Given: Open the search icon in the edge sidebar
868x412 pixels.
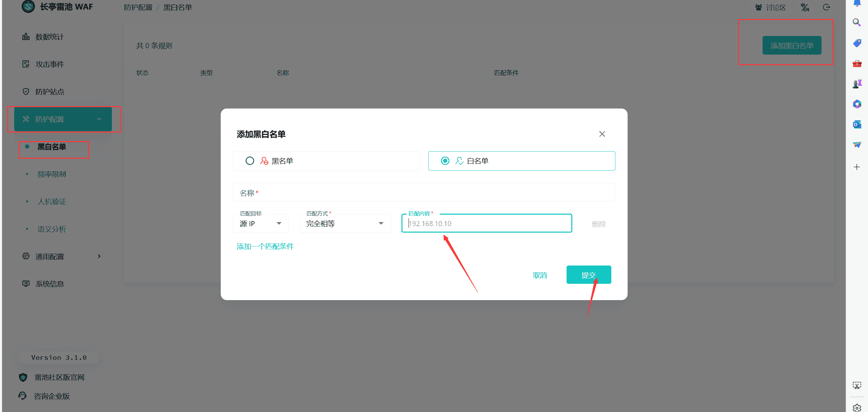Looking at the screenshot, I should click(857, 22).
